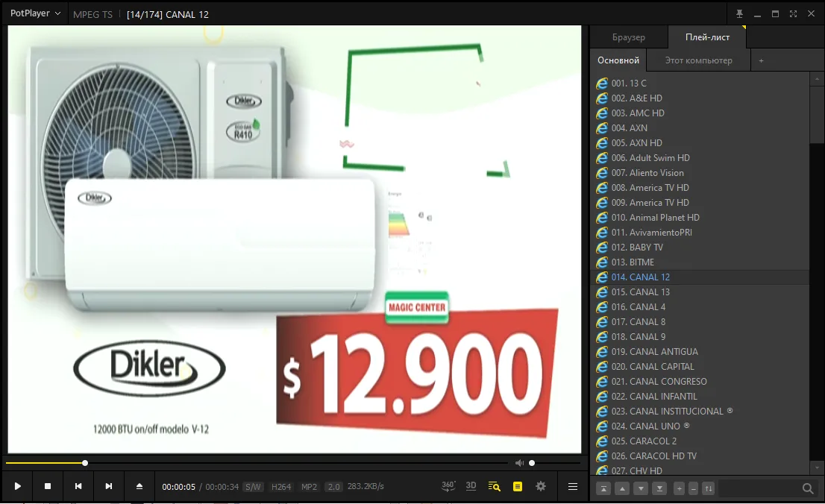Viewport: 825px width, 504px height.
Task: Click the H264 video codec indicator
Action: tap(281, 487)
